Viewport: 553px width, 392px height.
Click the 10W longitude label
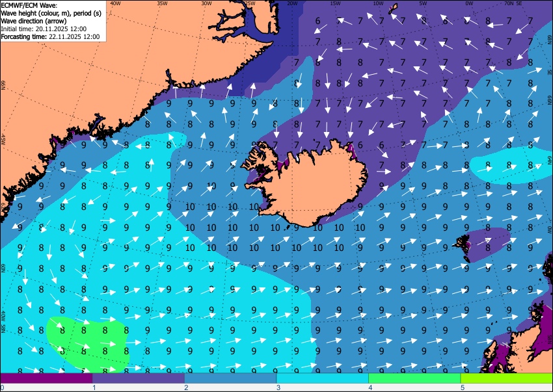(378, 3)
